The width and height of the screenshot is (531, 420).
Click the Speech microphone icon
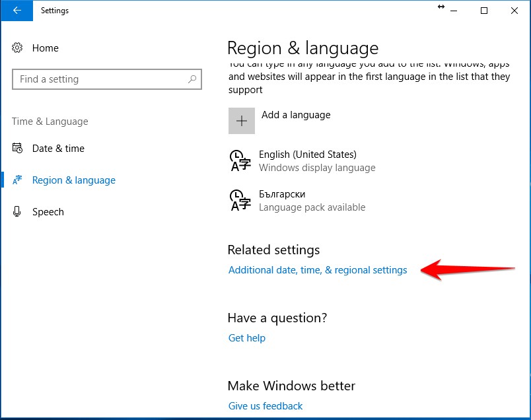click(x=17, y=211)
